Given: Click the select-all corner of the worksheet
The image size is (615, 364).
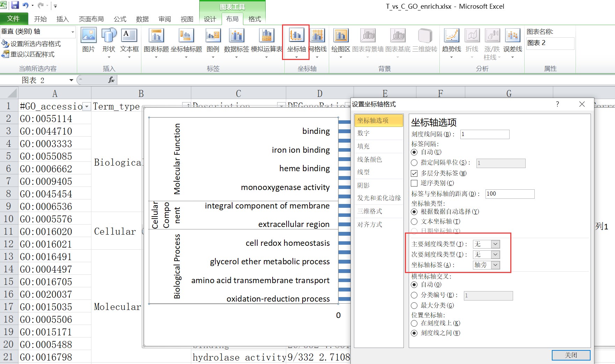Looking at the screenshot, I should click(9, 93).
